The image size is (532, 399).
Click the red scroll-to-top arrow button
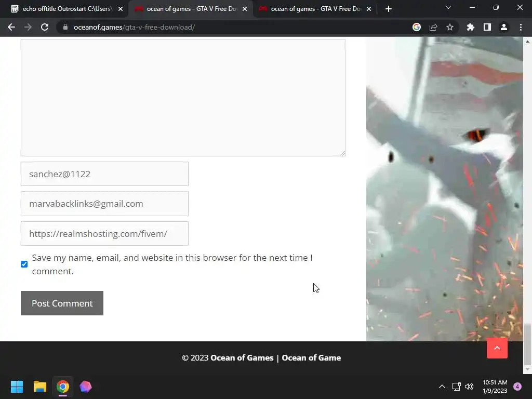(x=497, y=348)
